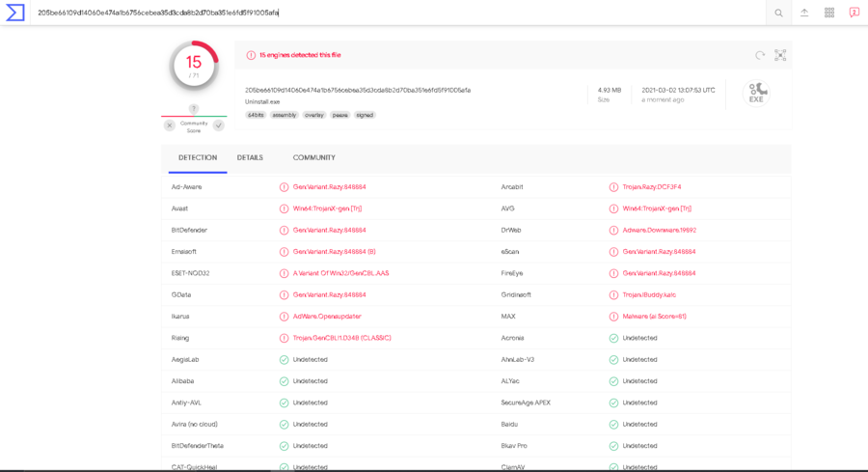Open the notifications comment icon

point(854,13)
